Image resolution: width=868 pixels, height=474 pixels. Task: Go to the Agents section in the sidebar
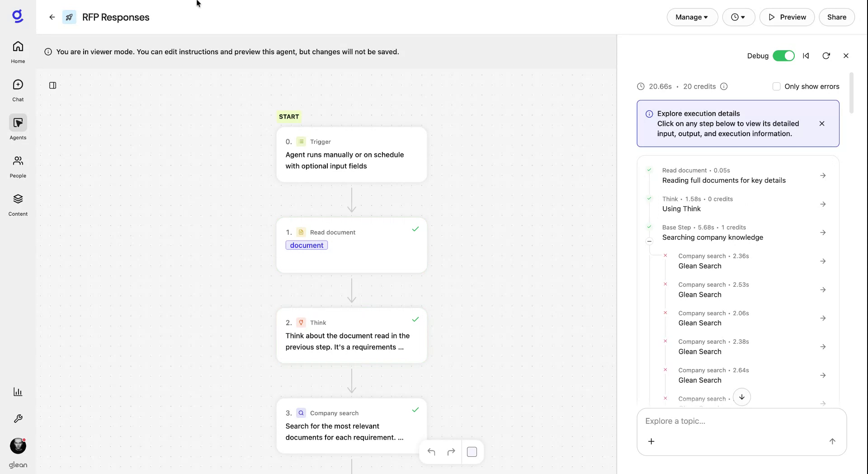18,128
